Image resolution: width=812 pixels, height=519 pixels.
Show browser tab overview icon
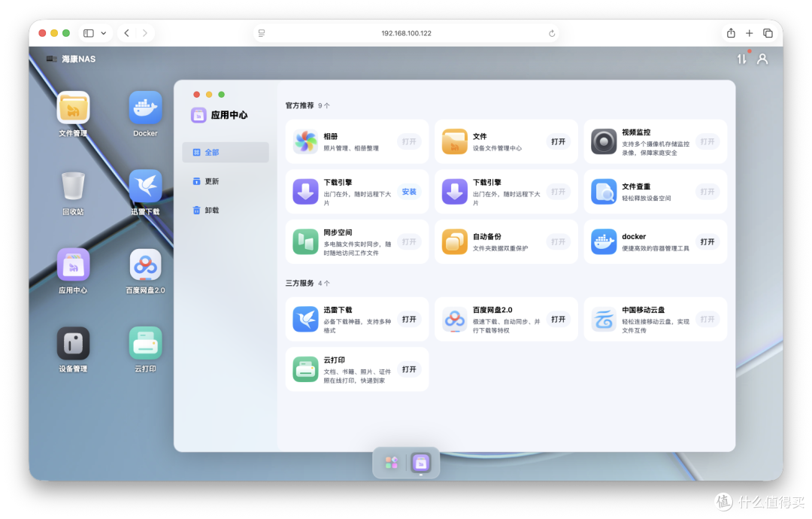point(768,33)
